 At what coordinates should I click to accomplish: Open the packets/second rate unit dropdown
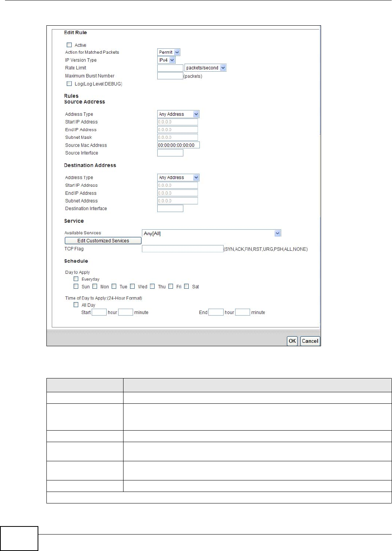pyautogui.click(x=206, y=67)
